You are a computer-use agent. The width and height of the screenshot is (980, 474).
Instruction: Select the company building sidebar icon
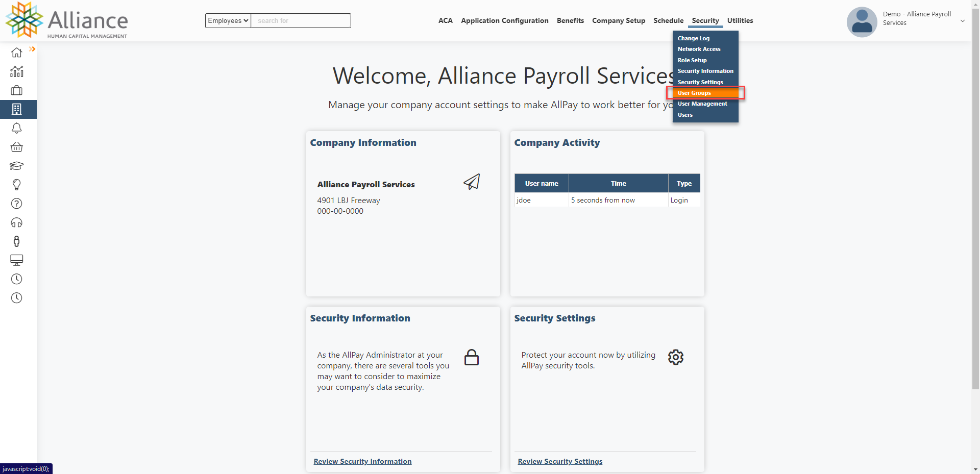tap(17, 109)
